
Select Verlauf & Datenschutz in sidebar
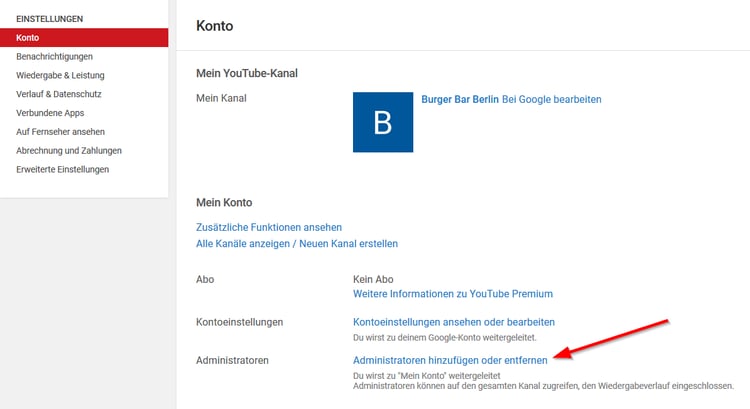tap(59, 94)
